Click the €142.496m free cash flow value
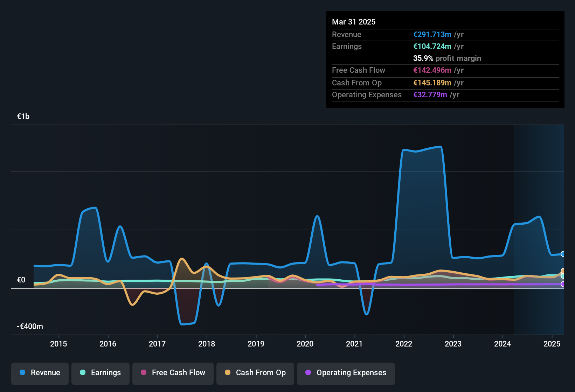This screenshot has width=575, height=392. pyautogui.click(x=432, y=70)
